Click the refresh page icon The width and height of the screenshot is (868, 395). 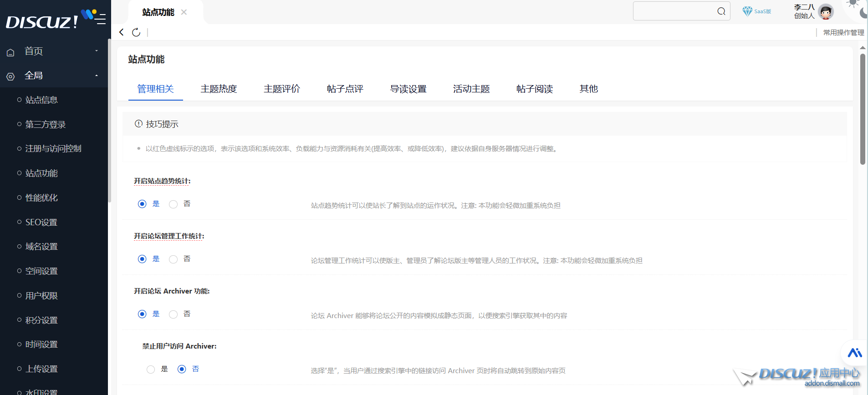click(x=136, y=32)
